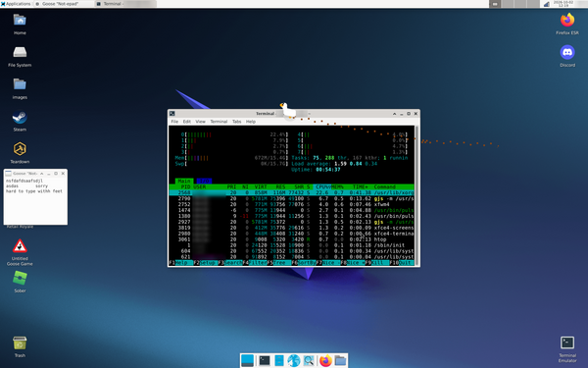The width and height of the screenshot is (588, 368).
Task: Open the web browser globe dock icon
Action: 294,360
